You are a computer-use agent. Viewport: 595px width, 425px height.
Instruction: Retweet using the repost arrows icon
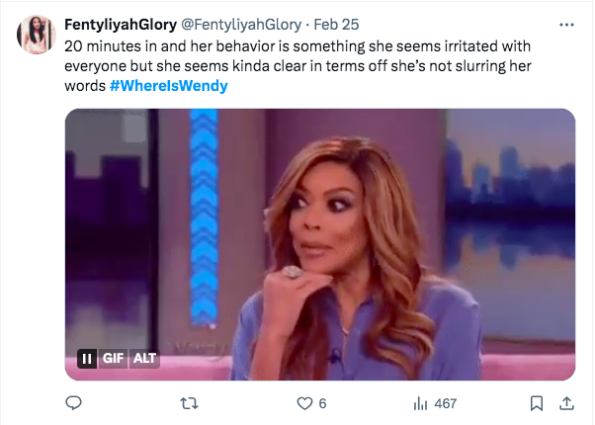pos(189,403)
